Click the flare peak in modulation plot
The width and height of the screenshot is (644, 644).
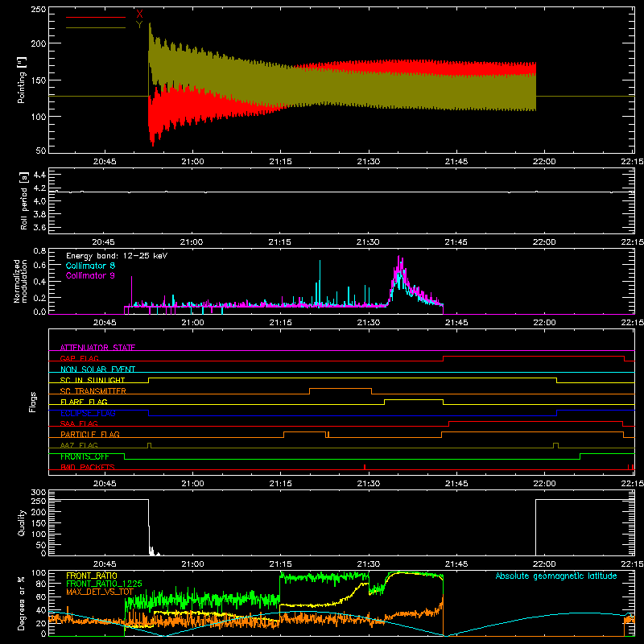coord(398,258)
